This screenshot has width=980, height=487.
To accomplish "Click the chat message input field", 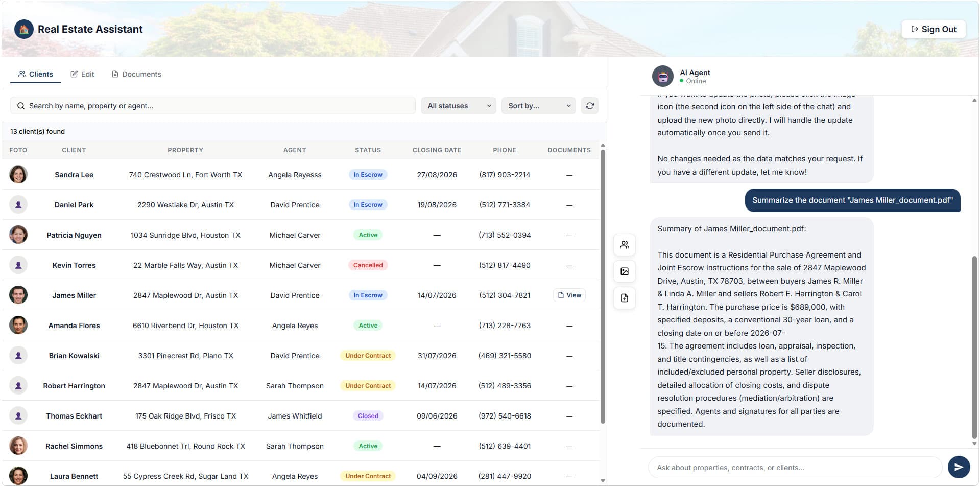I will [795, 467].
